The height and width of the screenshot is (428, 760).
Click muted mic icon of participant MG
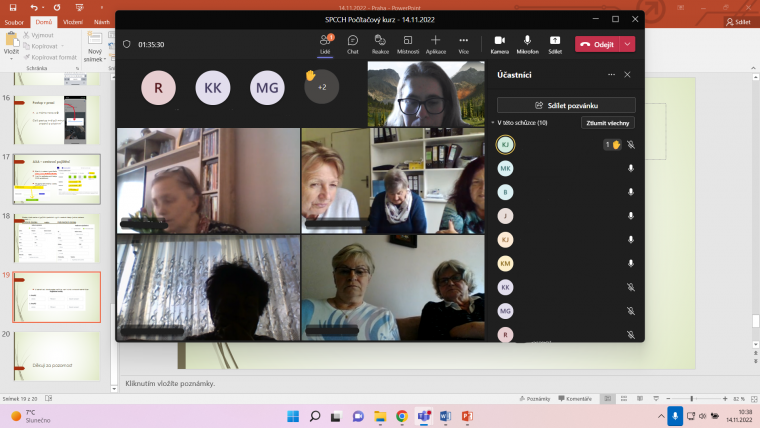click(631, 311)
